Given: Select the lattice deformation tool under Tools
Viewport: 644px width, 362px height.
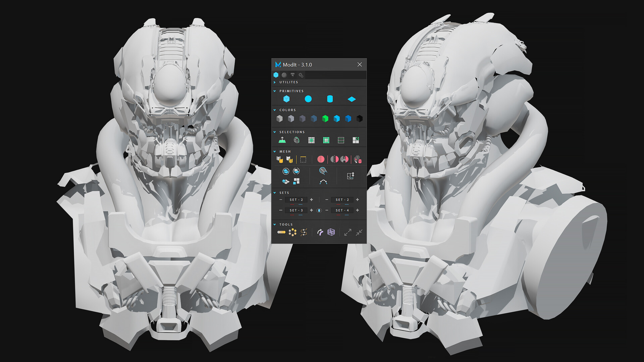Looking at the screenshot, I should (331, 232).
